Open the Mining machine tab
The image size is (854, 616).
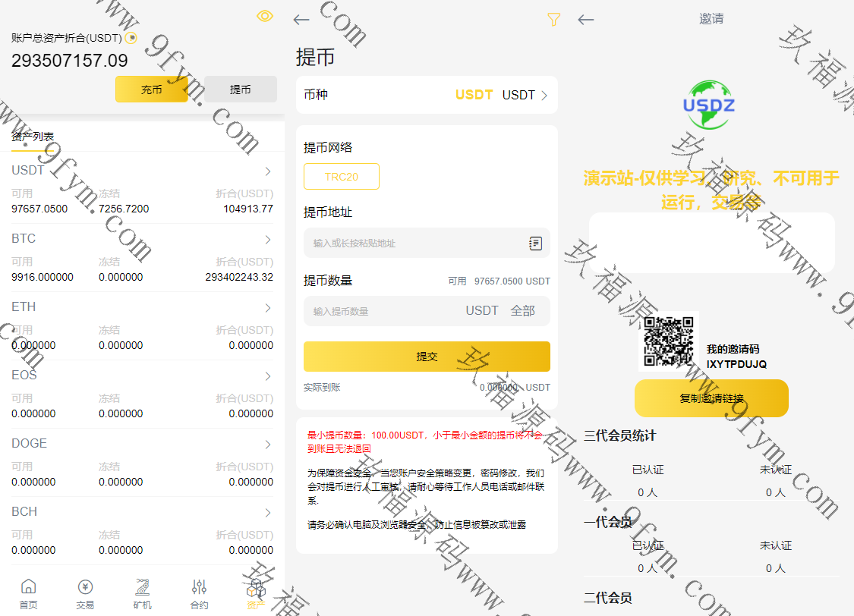point(142,592)
